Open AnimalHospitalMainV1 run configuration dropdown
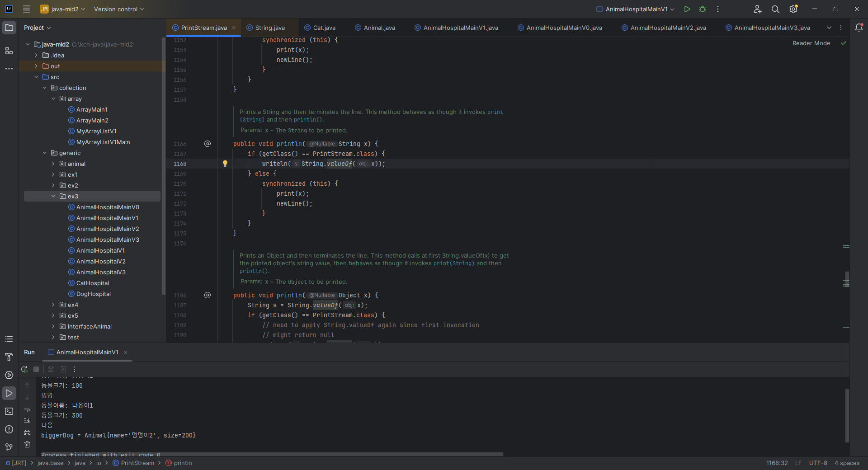Image resolution: width=868 pixels, height=470 pixels. (635, 9)
